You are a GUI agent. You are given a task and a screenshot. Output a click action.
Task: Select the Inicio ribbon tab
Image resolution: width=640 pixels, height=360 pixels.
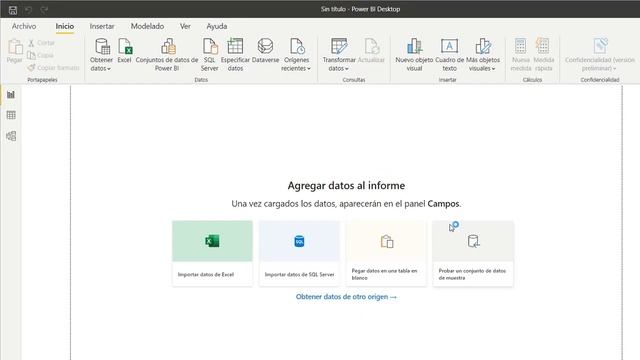(65, 26)
